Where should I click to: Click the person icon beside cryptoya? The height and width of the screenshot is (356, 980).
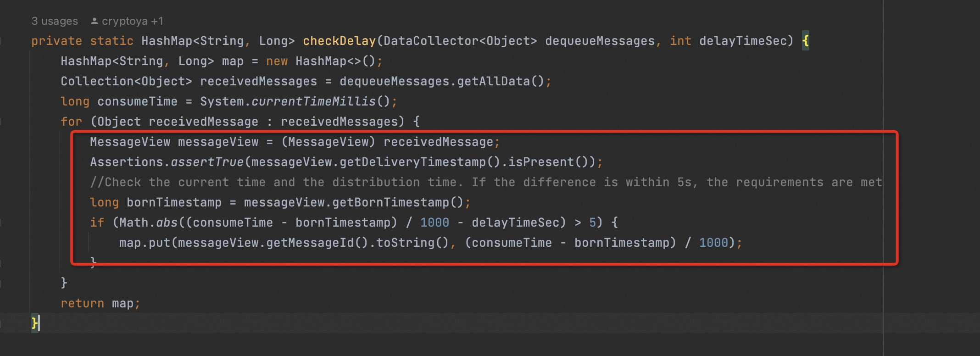click(x=95, y=21)
